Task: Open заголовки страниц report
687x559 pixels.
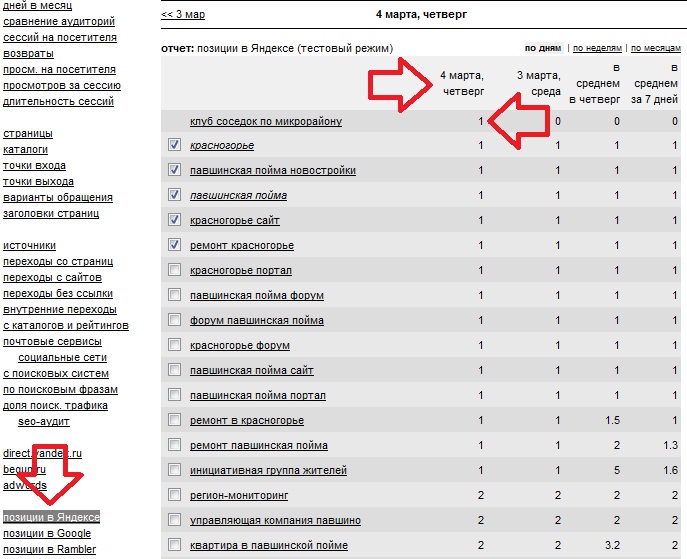Action: coord(50,213)
